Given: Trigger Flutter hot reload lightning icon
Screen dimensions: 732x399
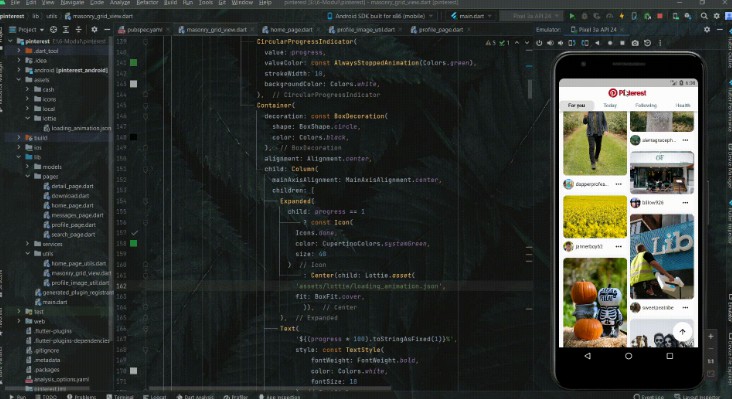Looking at the screenshot, I should pos(621,16).
